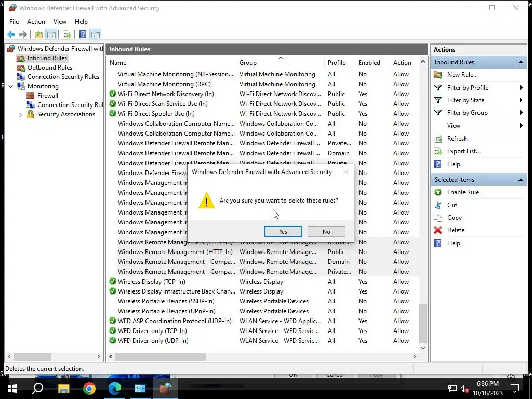
Task: Select the root Windows Defender Firewall node
Action: (60, 48)
